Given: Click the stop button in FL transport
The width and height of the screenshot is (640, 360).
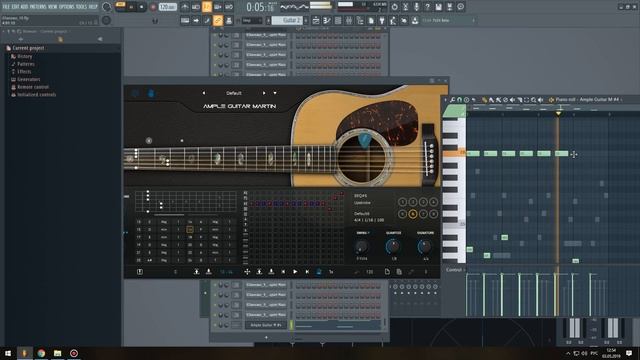Looking at the screenshot, I should click(142, 7).
